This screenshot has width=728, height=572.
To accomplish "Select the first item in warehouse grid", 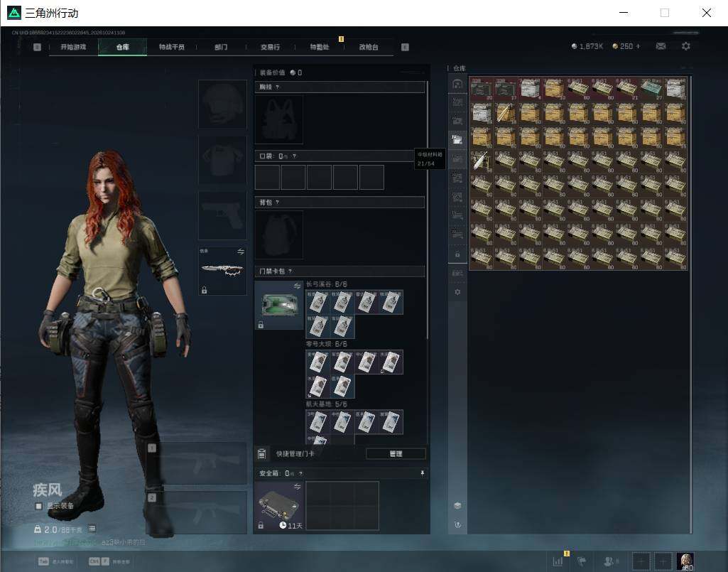I will click(482, 90).
